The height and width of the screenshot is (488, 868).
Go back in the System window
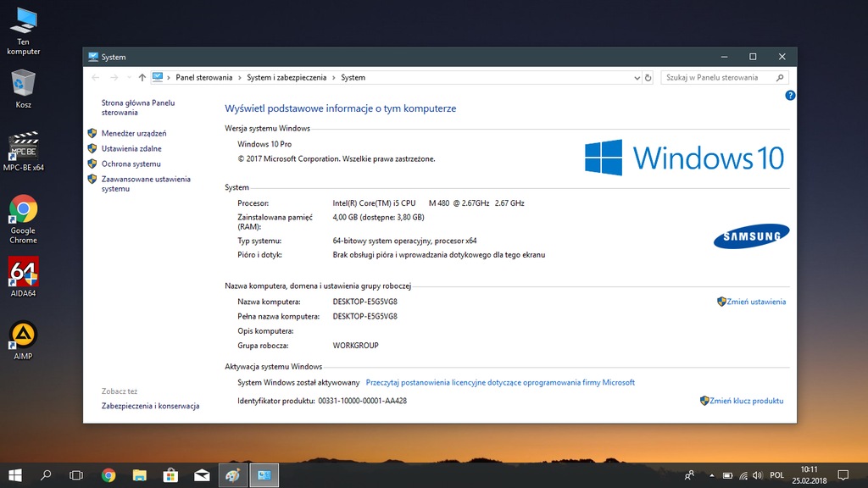click(96, 77)
